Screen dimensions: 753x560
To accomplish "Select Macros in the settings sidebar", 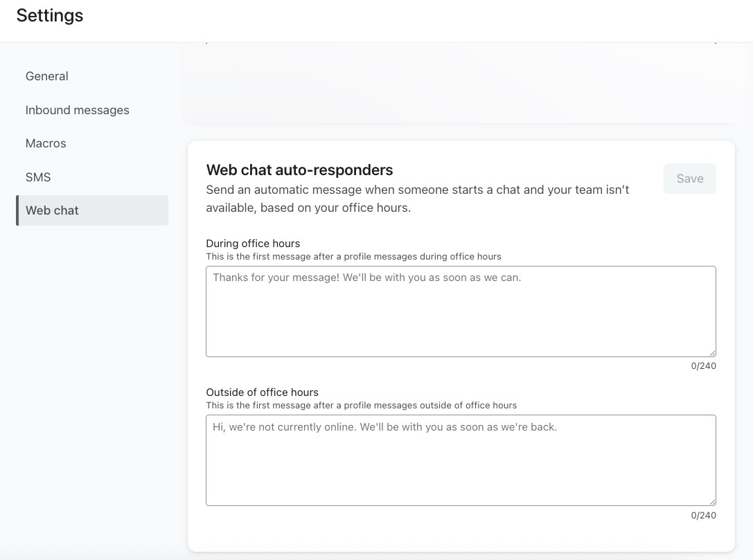I will (46, 143).
